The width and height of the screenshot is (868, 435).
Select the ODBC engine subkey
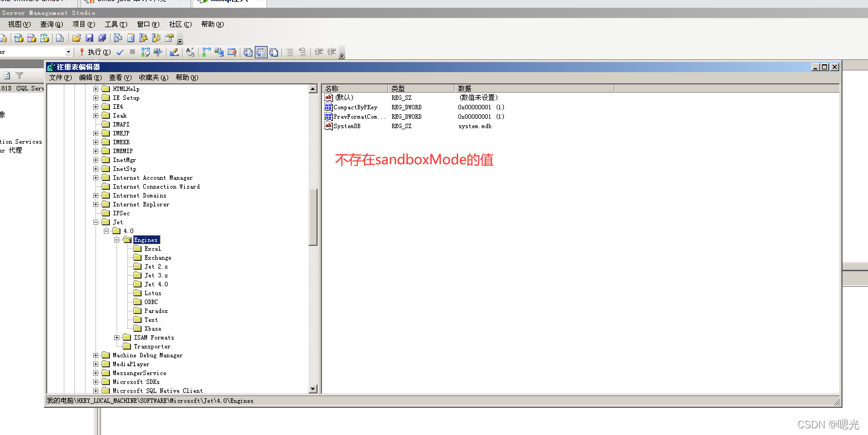[151, 302]
